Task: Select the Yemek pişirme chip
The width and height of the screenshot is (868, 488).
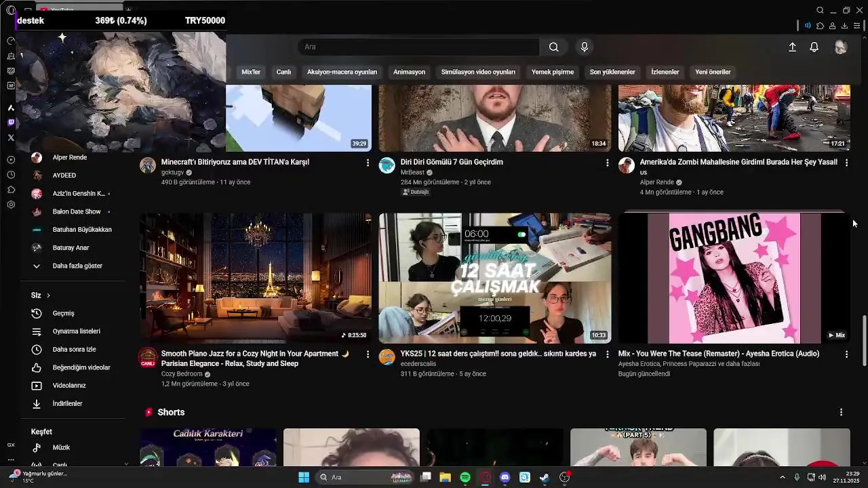Action: click(x=553, y=72)
